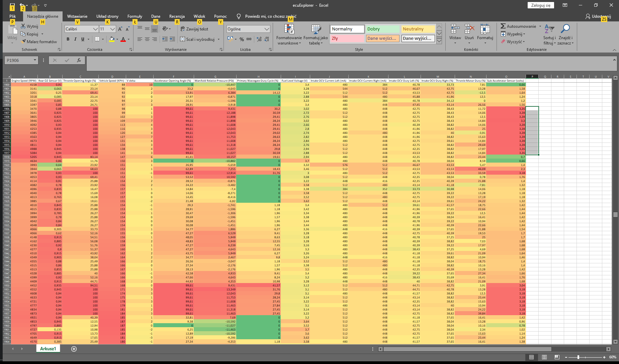Expand the number format Ogólne dropdown
This screenshot has height=364, width=619.
[267, 29]
